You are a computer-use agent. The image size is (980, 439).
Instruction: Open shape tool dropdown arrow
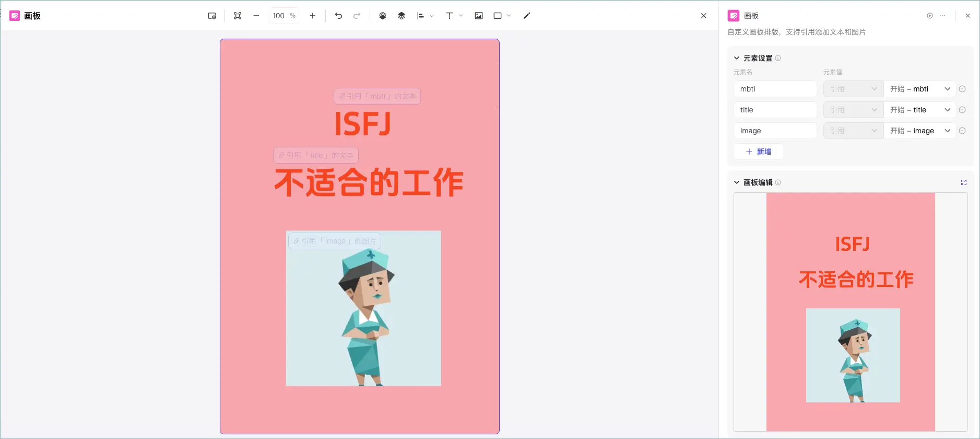coord(509,16)
